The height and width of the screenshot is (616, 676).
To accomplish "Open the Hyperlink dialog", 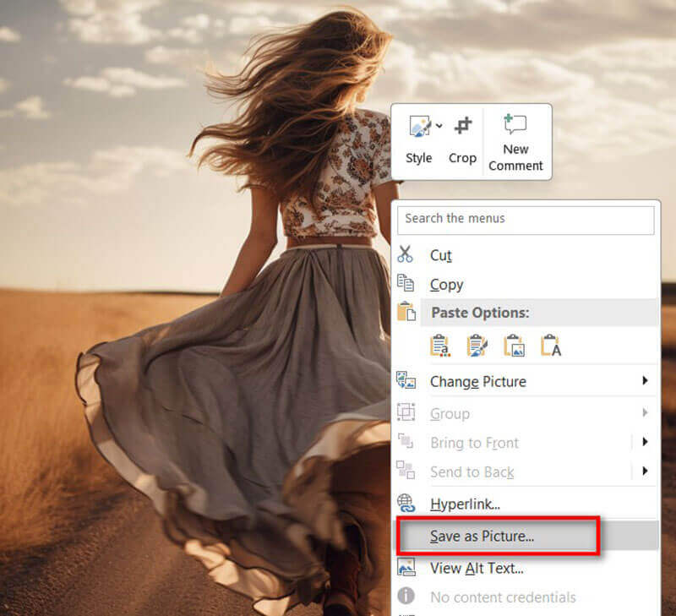I will pyautogui.click(x=464, y=503).
